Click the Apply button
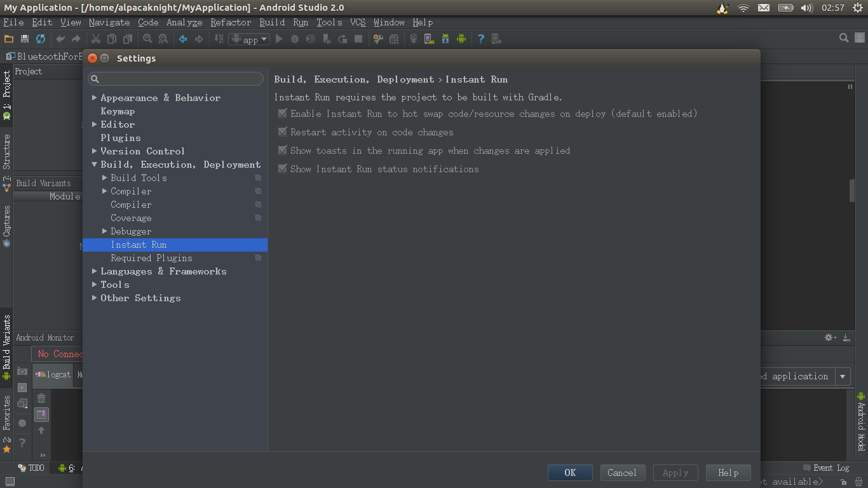 pyautogui.click(x=675, y=473)
